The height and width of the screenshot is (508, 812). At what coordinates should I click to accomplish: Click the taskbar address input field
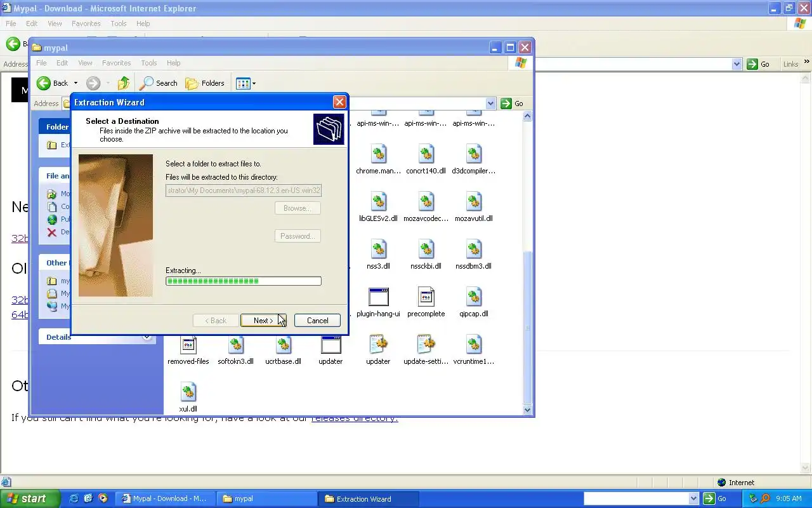(x=636, y=498)
